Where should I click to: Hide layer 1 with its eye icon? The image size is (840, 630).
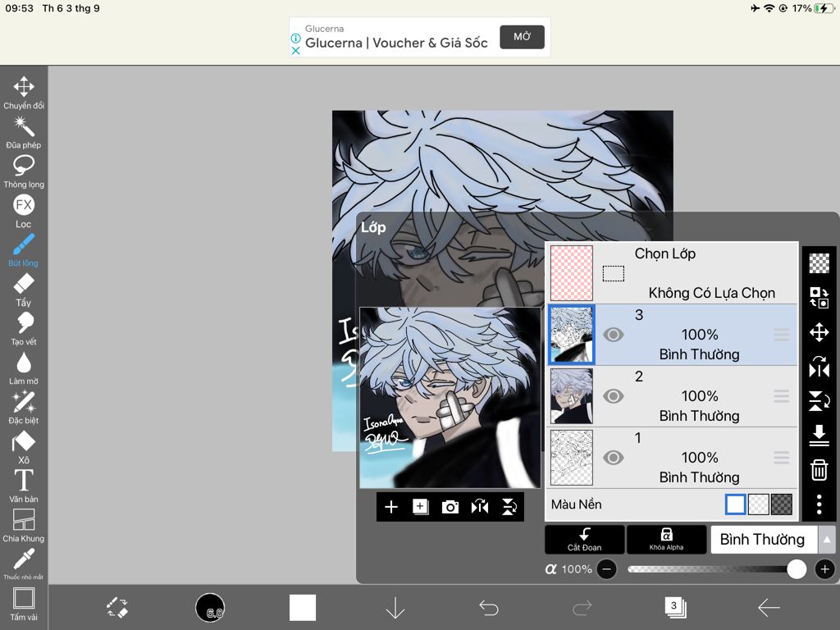[x=614, y=458]
